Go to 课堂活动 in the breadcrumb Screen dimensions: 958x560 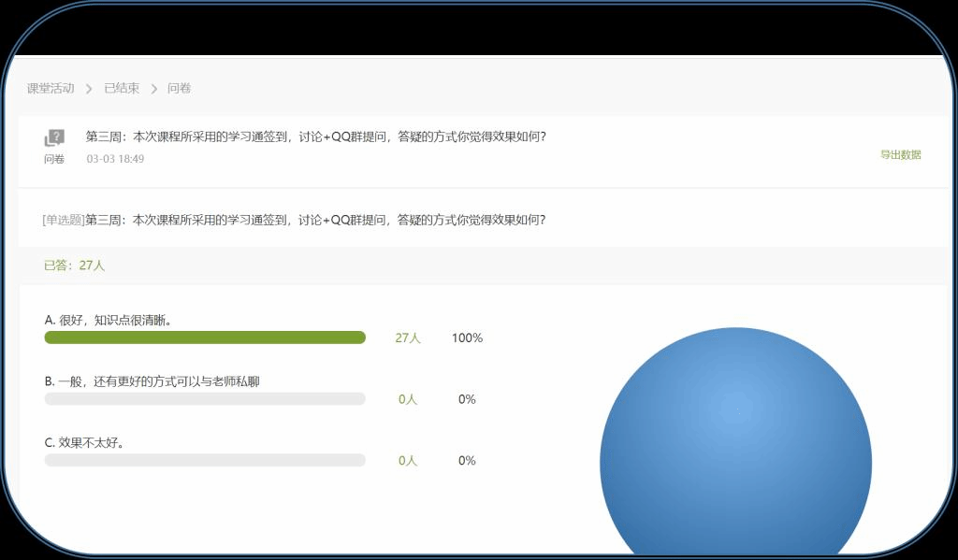pos(51,89)
